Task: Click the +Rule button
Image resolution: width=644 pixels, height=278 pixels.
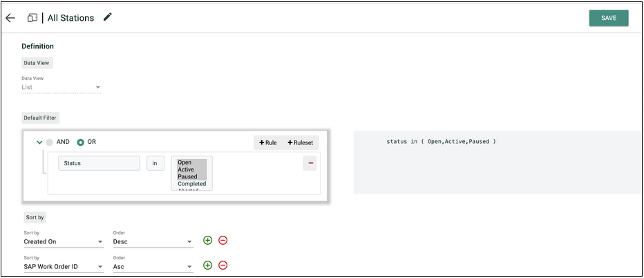Action: (x=268, y=142)
